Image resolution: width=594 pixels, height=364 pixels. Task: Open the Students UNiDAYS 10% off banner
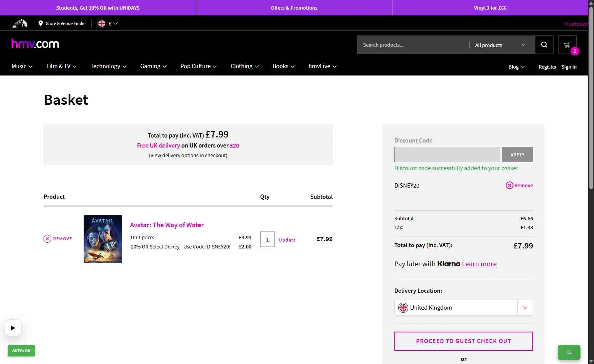click(x=98, y=8)
